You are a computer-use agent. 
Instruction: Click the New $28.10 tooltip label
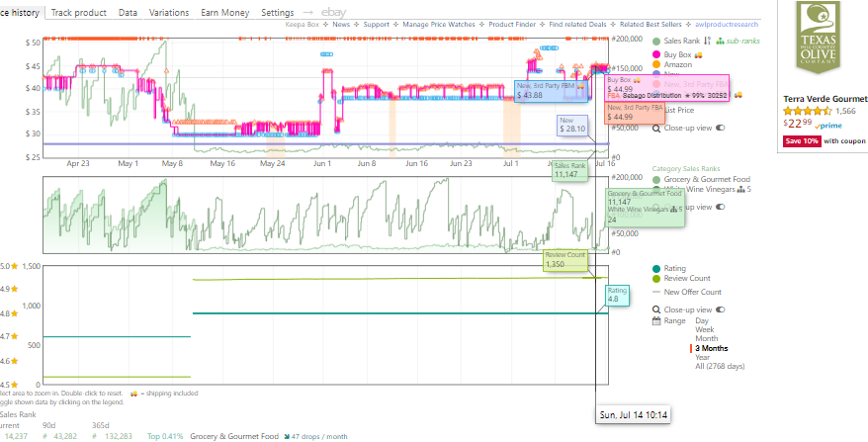pyautogui.click(x=571, y=126)
